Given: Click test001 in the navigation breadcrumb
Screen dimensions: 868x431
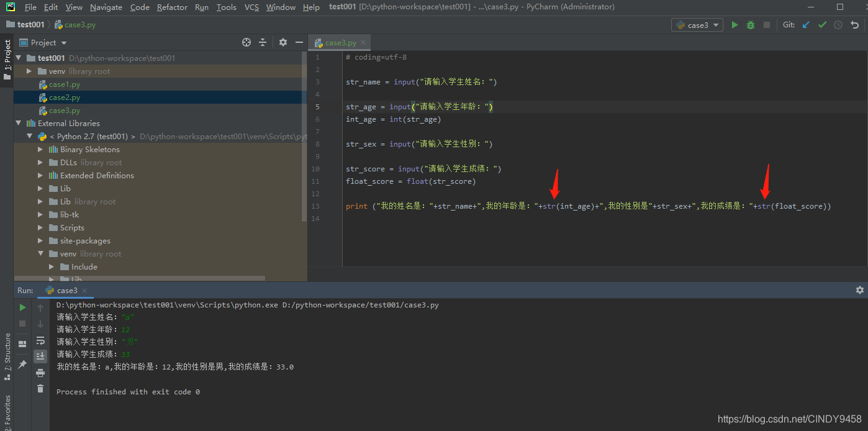Looking at the screenshot, I should coord(25,25).
